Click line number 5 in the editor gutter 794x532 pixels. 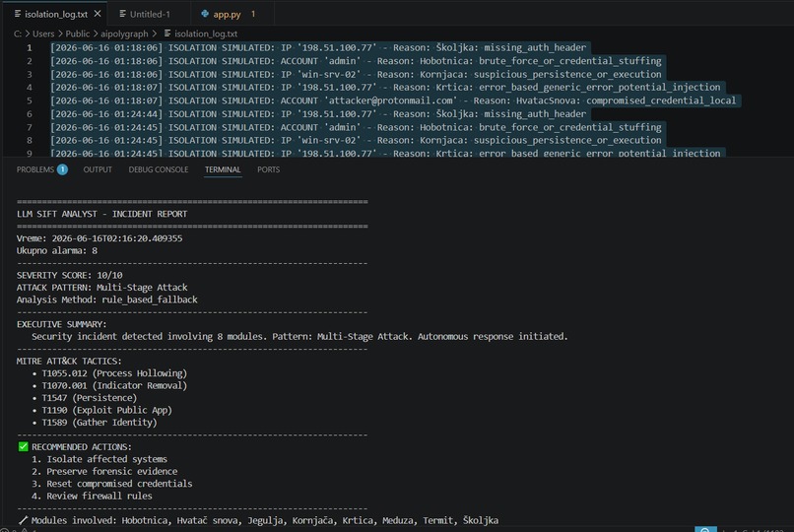[30, 100]
